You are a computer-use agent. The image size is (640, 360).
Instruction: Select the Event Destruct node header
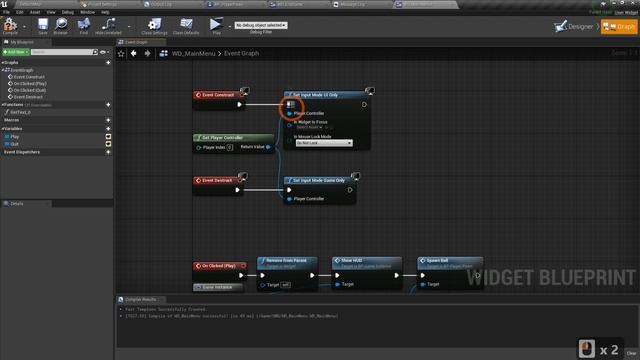218,180
